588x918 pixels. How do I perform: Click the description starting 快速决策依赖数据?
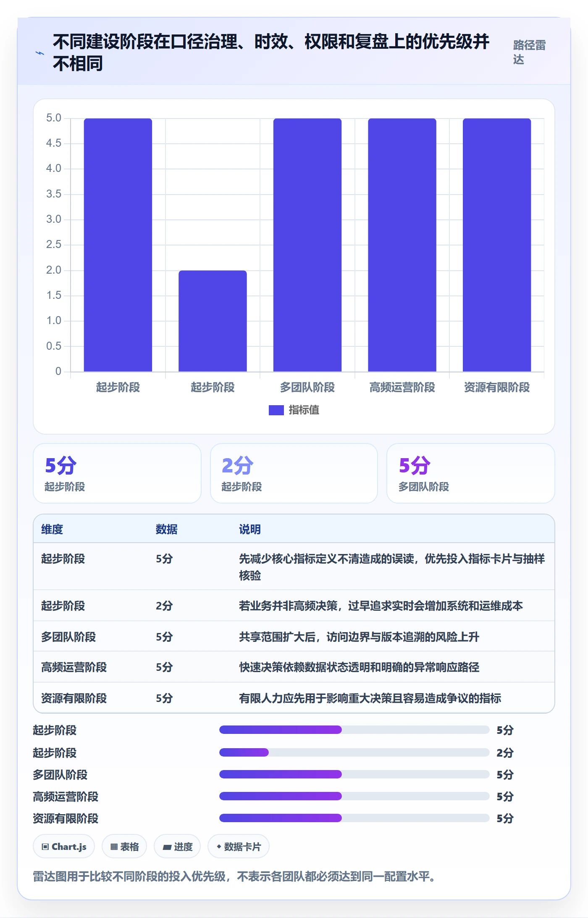tap(359, 667)
